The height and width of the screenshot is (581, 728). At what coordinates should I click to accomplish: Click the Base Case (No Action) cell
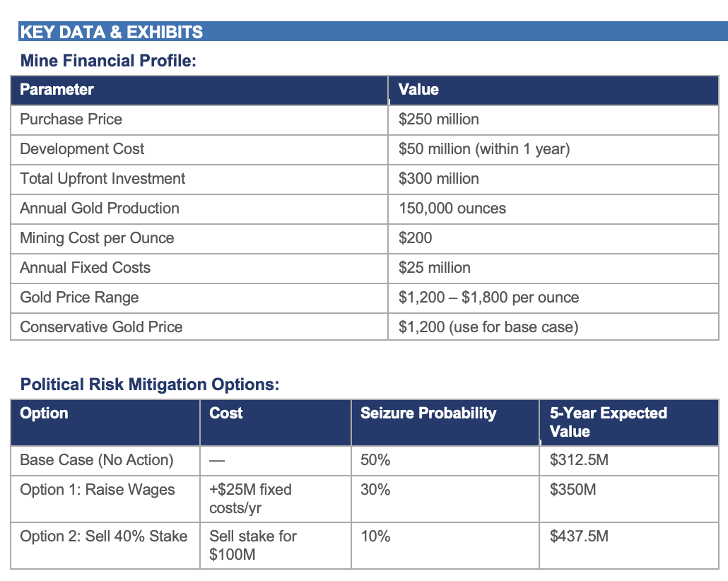coord(105,461)
